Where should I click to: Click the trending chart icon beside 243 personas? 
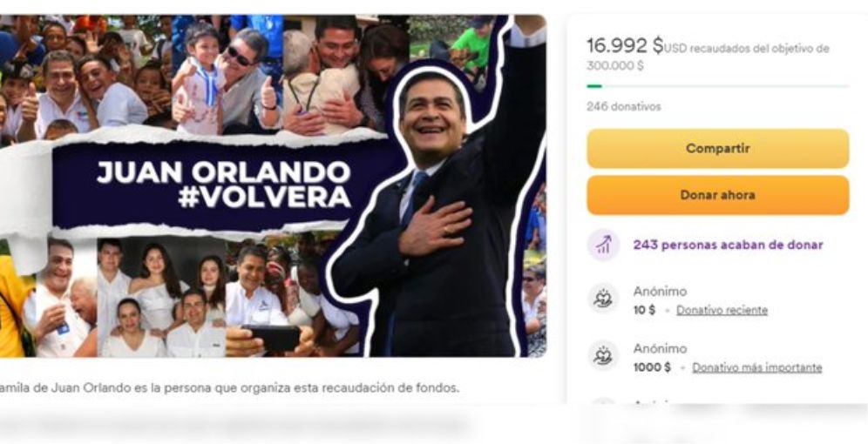tap(604, 245)
